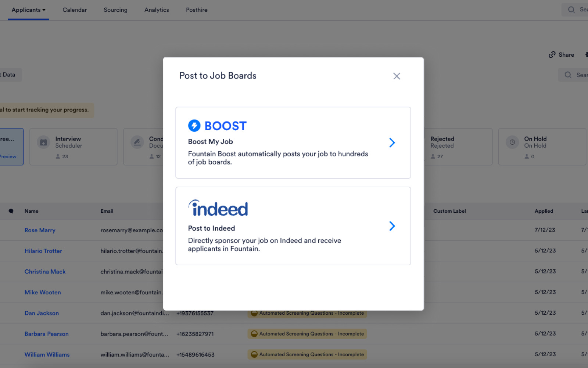Open applicant Hilario Trotter
The height and width of the screenshot is (368, 588).
[x=43, y=251]
